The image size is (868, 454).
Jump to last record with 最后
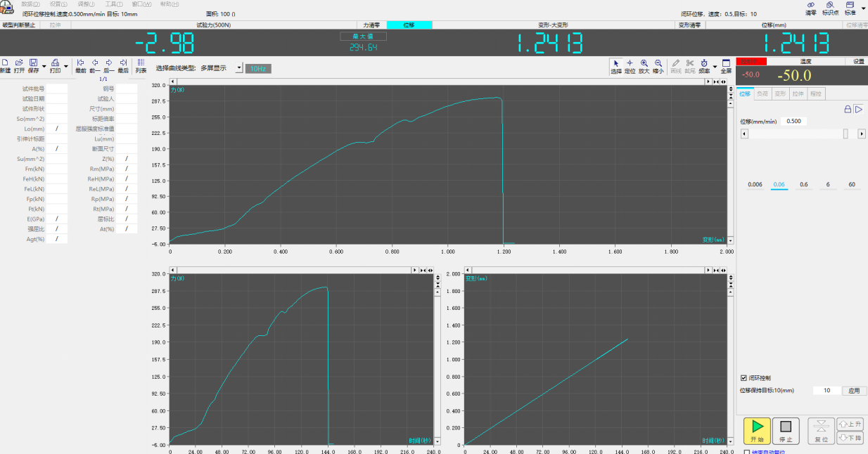pos(123,65)
